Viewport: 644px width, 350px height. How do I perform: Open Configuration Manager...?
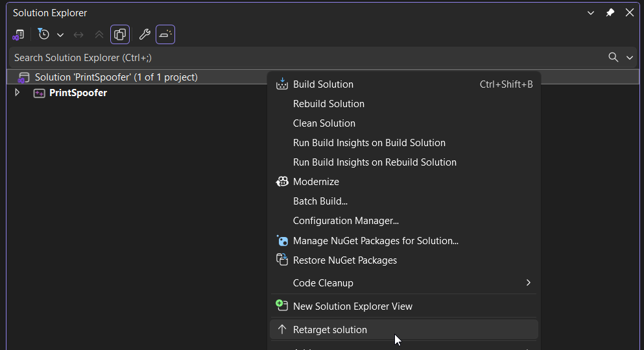point(404,221)
